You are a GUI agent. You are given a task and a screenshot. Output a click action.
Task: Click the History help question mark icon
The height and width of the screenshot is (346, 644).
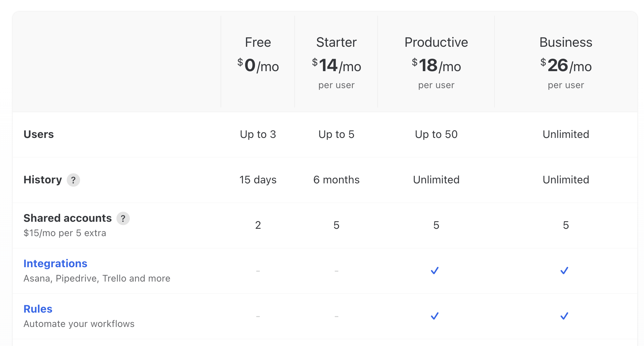[73, 180]
